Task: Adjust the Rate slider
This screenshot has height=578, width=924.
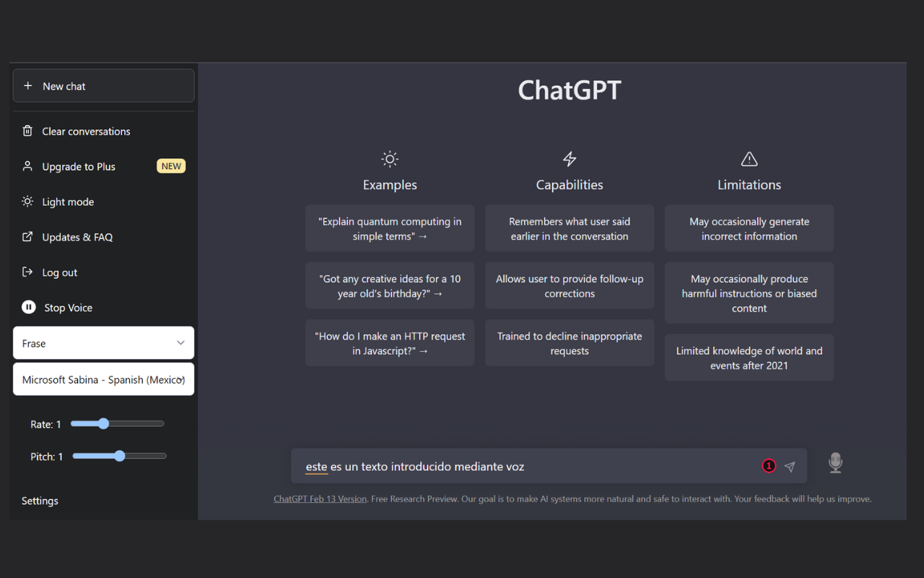Action: 118,424
